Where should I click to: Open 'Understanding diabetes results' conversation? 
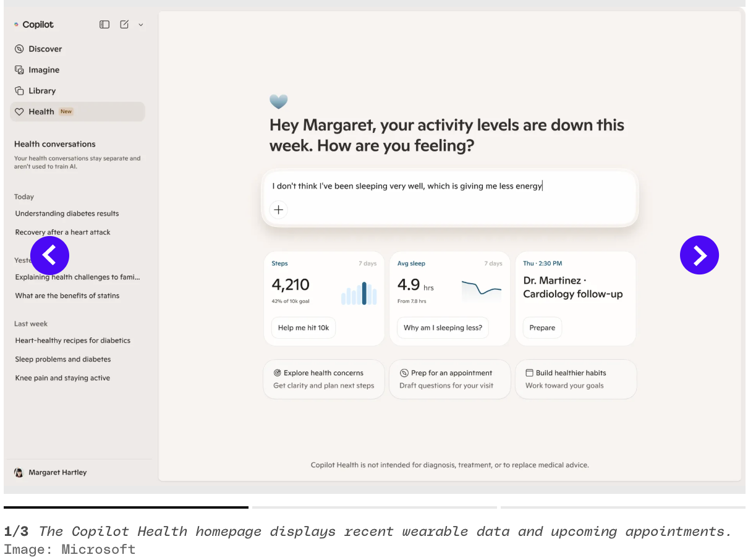coord(67,213)
